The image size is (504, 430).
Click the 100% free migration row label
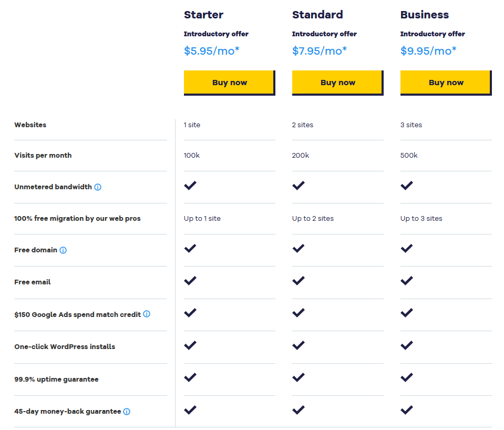77,218
